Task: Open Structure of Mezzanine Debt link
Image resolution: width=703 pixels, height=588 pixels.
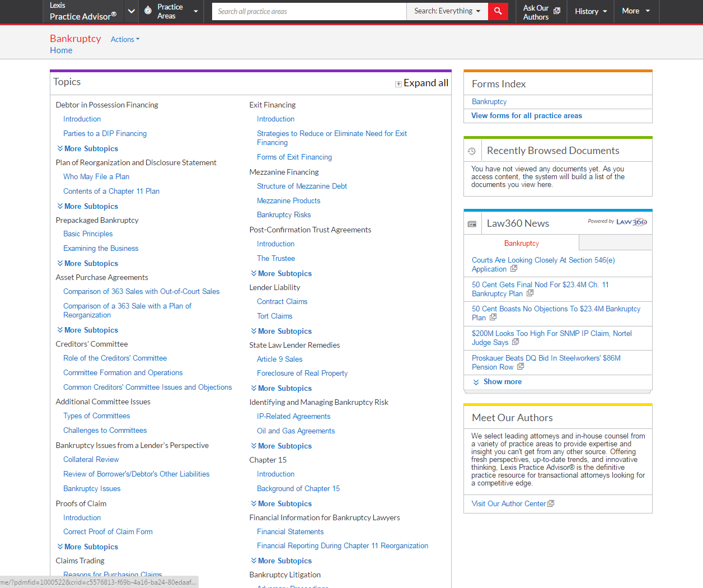Action: pyautogui.click(x=302, y=186)
